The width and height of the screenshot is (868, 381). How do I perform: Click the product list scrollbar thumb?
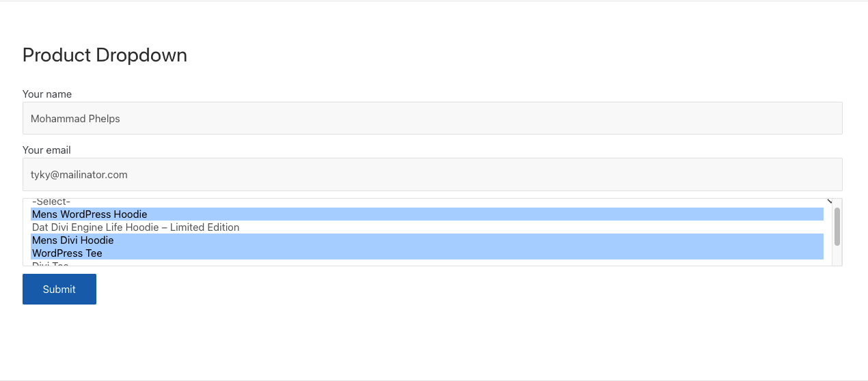click(x=837, y=226)
